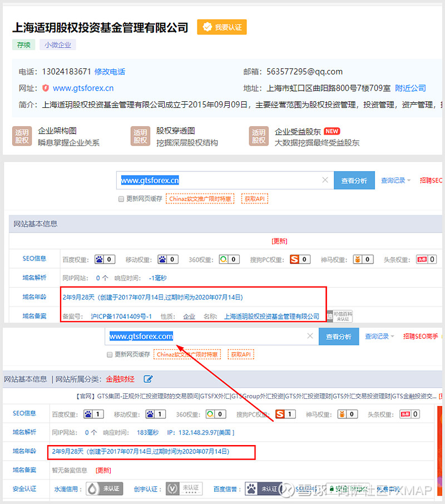Click 招聘SEO link in the upper search panel
The width and height of the screenshot is (445, 504).
point(431,180)
